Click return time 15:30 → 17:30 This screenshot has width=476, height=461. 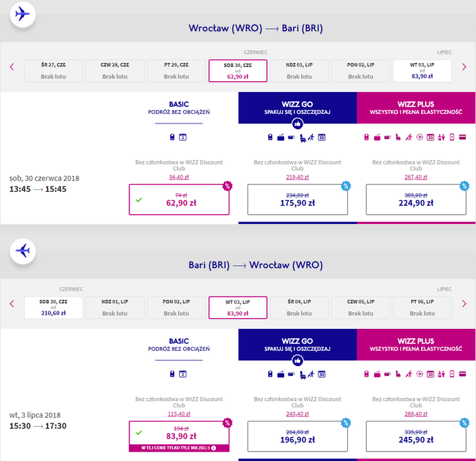click(38, 426)
